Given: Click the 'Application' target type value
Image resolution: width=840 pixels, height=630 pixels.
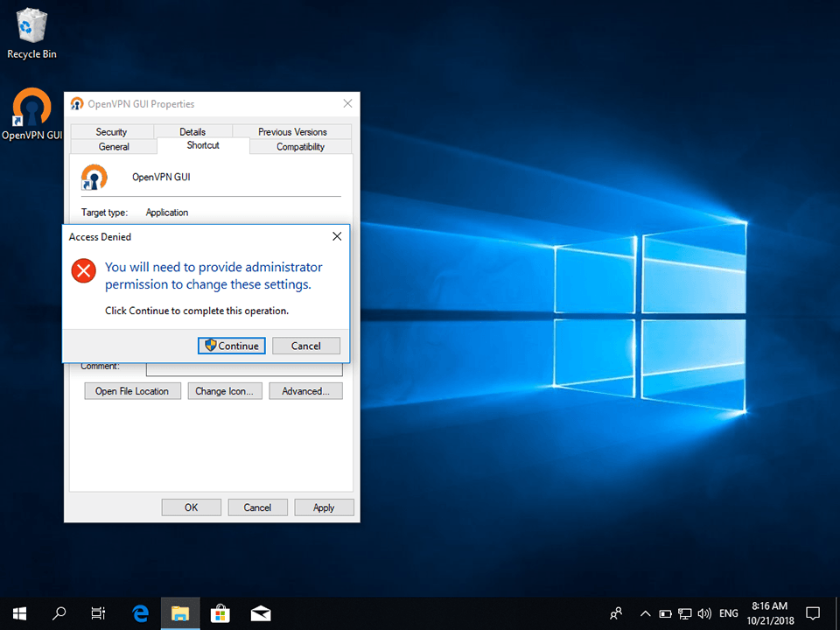Looking at the screenshot, I should 167,213.
